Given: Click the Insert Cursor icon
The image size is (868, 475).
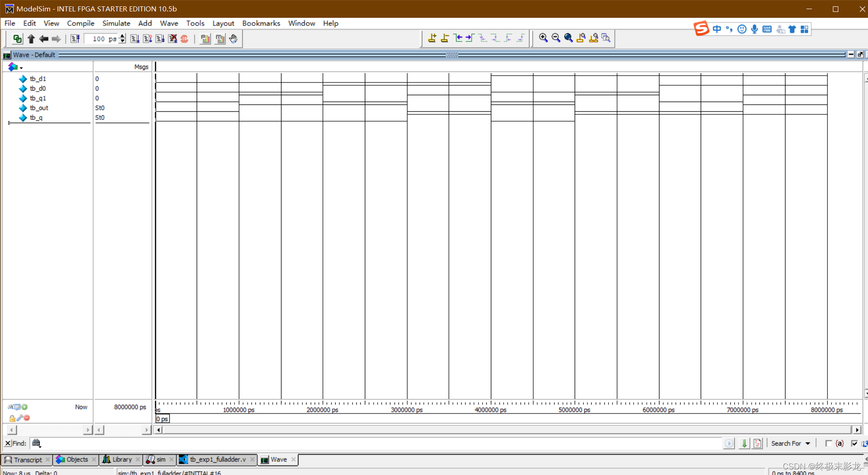Looking at the screenshot, I should click(x=432, y=38).
